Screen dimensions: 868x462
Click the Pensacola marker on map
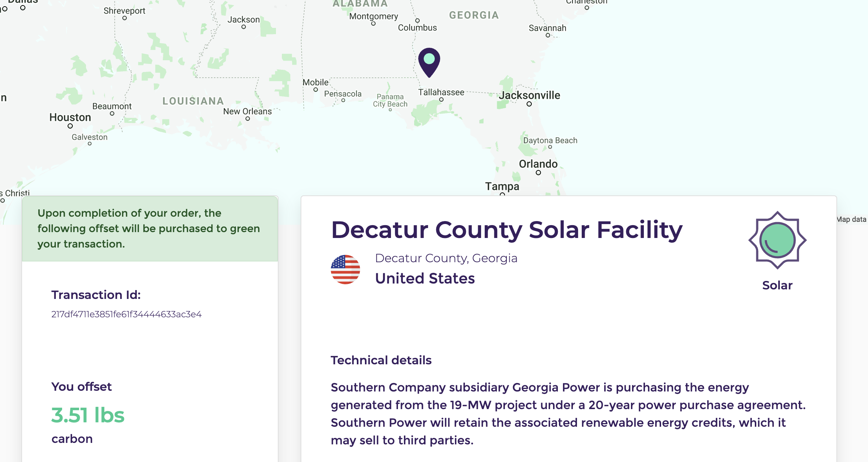(343, 100)
